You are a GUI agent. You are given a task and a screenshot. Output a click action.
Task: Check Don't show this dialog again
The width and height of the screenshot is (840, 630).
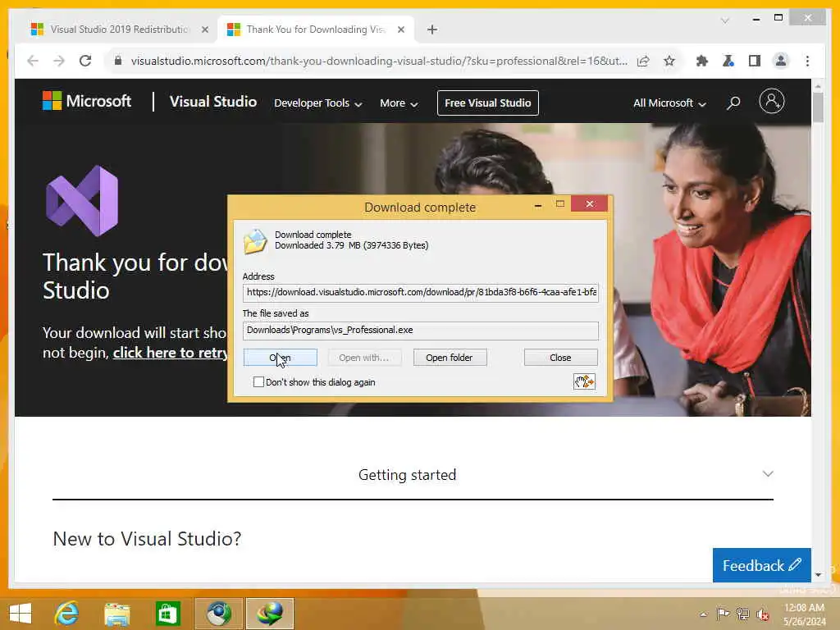[x=258, y=382]
